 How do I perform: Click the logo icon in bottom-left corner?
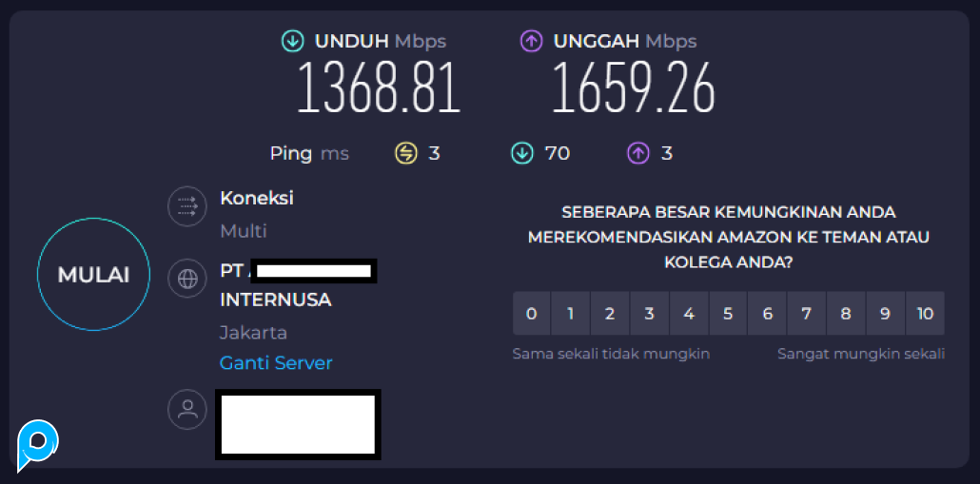37,445
